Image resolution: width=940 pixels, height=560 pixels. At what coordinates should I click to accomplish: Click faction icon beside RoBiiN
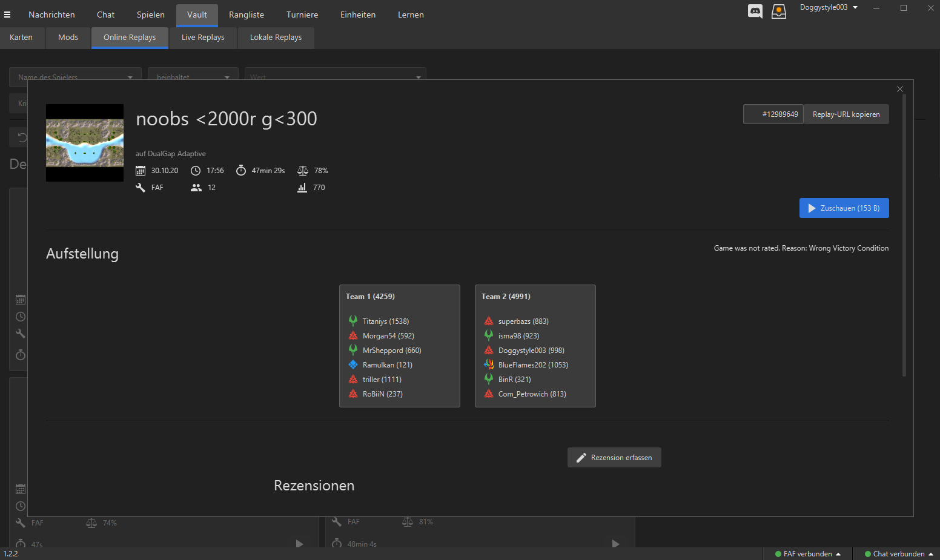[x=353, y=394]
